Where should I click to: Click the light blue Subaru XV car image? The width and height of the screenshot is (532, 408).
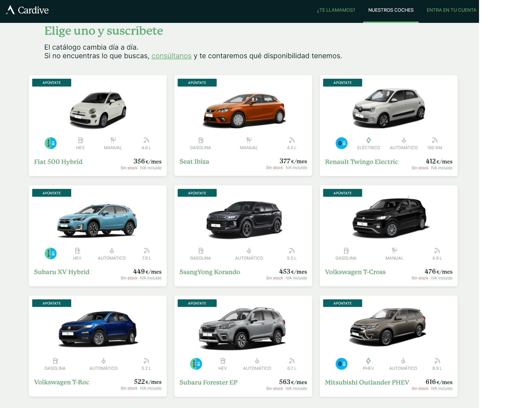pos(97,220)
